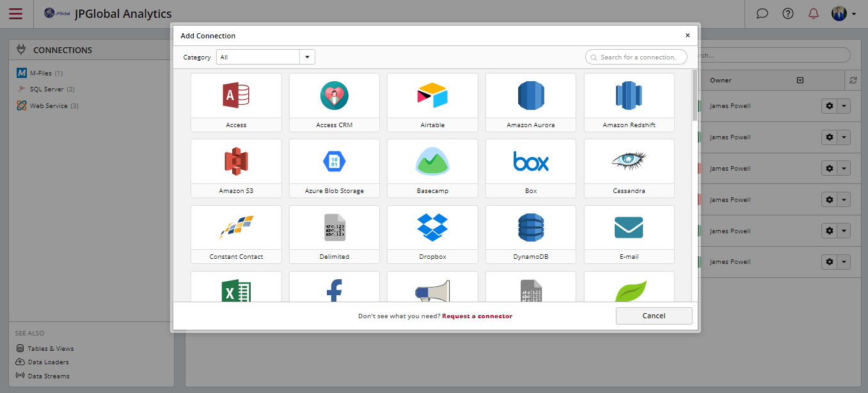Viewport: 868px width, 393px height.
Task: Select the Delimited file connector
Action: (x=335, y=234)
